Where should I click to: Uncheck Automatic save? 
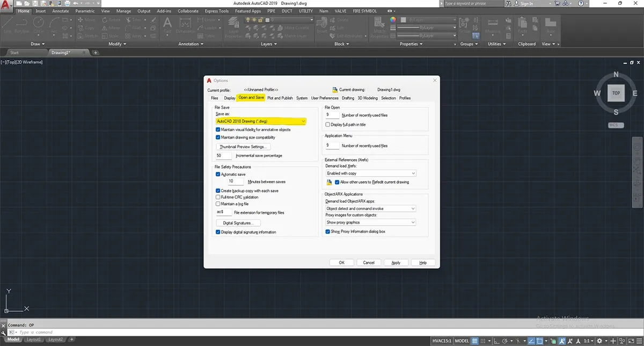[x=218, y=174]
